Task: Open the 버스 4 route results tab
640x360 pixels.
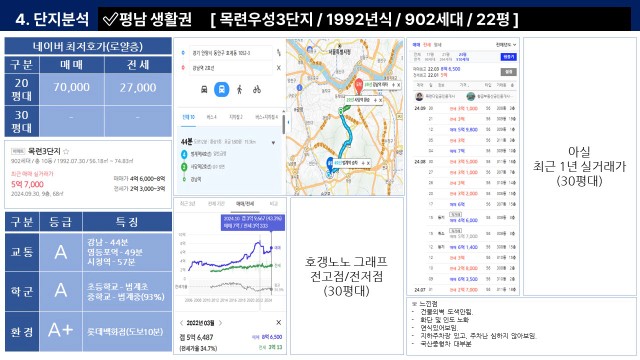Action: [211, 117]
